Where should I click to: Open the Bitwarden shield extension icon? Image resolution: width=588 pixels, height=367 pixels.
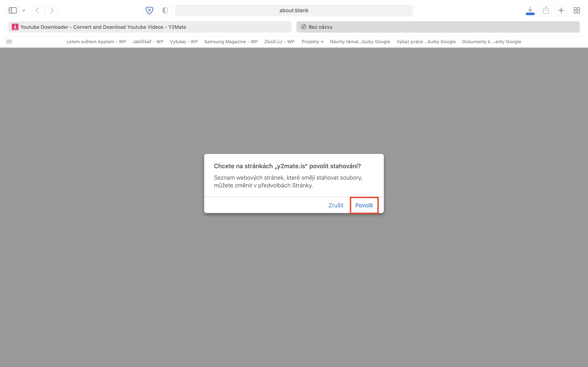149,10
